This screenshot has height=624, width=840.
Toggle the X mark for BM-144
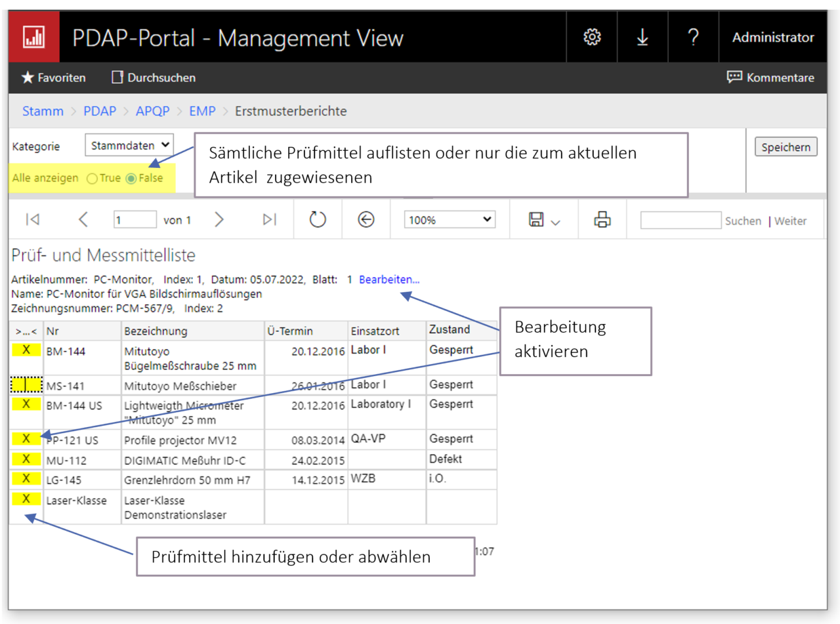(x=26, y=350)
